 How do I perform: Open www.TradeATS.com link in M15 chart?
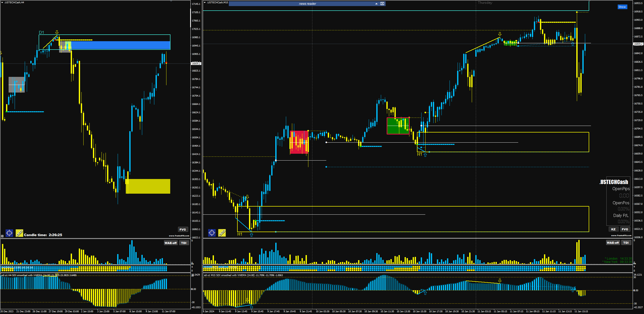pos(621,235)
